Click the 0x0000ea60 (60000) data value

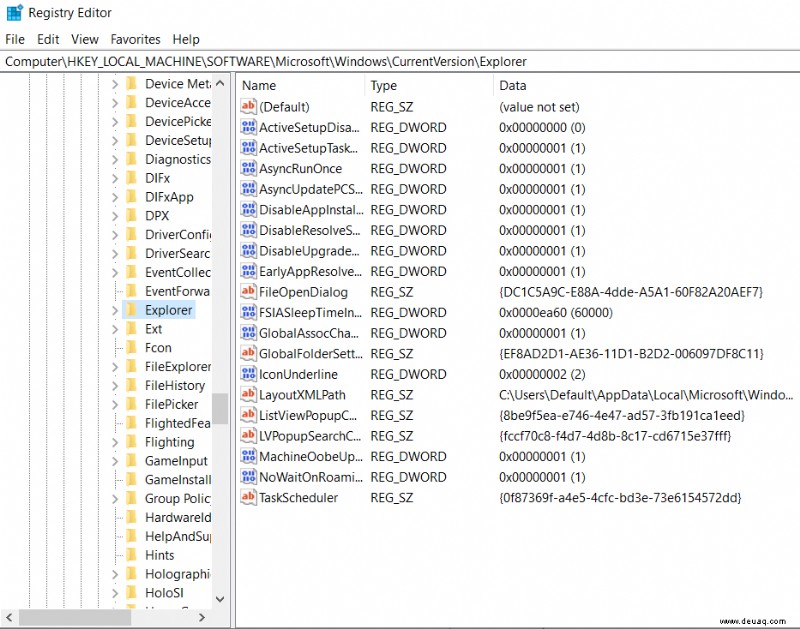pos(556,312)
